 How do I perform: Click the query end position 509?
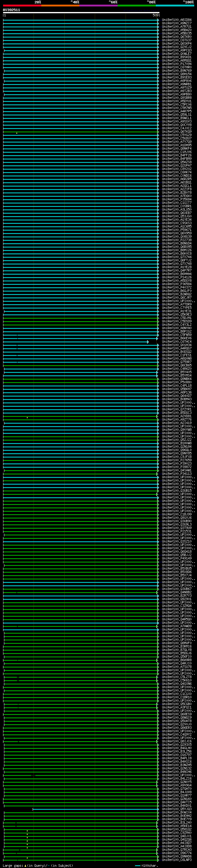pyautogui.click(x=155, y=15)
